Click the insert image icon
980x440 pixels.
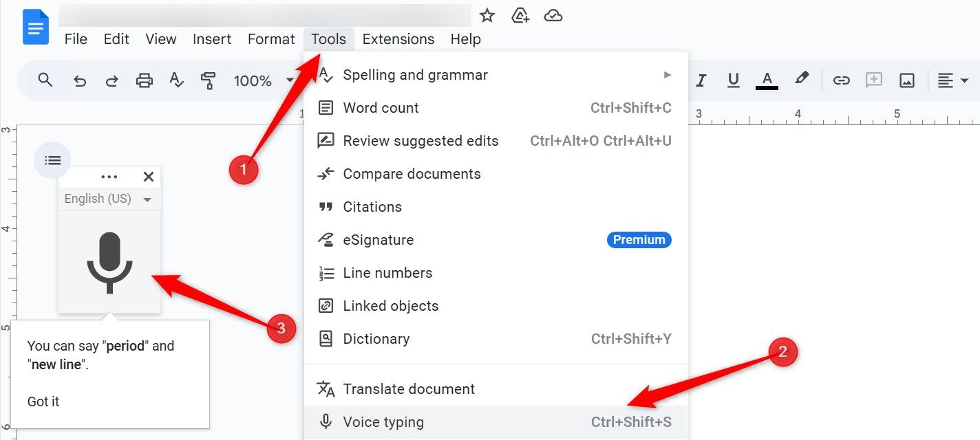coord(907,80)
